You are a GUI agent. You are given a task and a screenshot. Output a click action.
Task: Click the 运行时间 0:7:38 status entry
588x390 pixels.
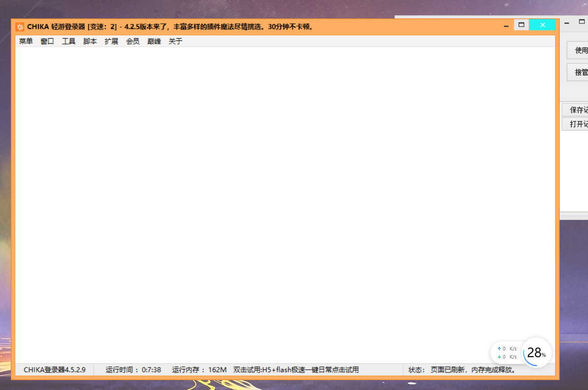click(x=133, y=370)
